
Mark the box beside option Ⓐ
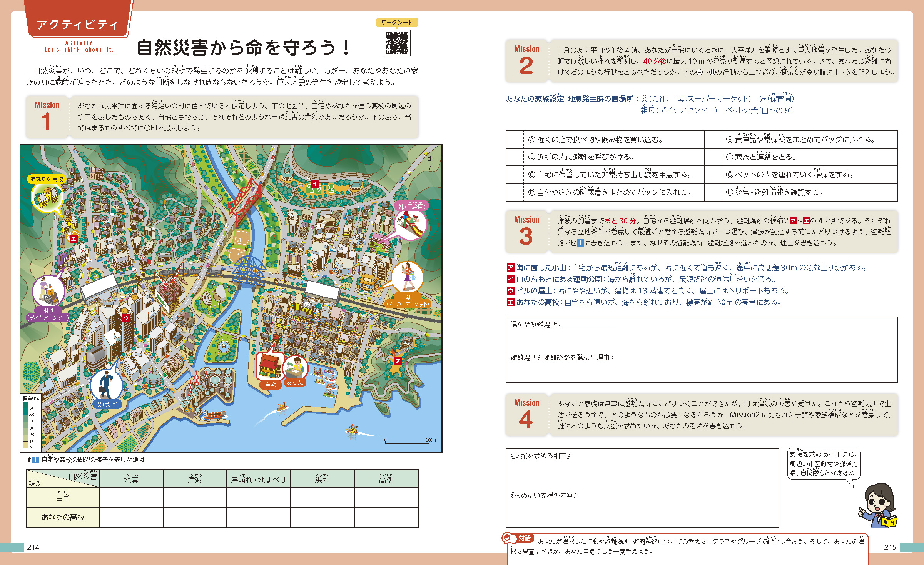(x=515, y=140)
